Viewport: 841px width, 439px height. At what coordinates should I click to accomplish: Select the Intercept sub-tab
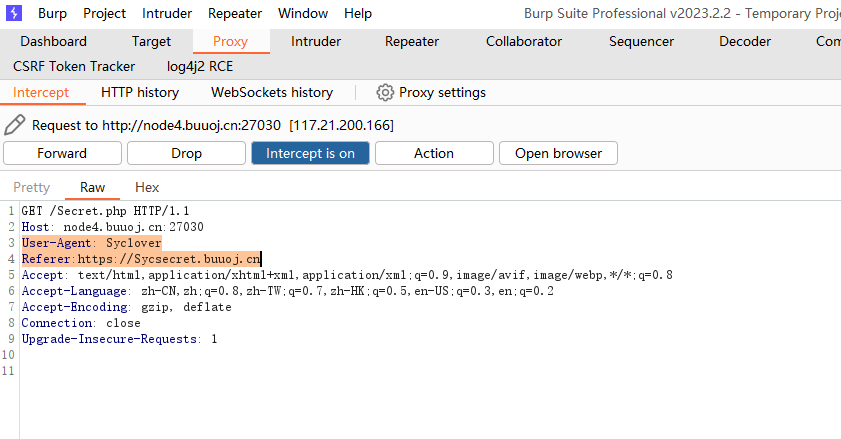(41, 92)
